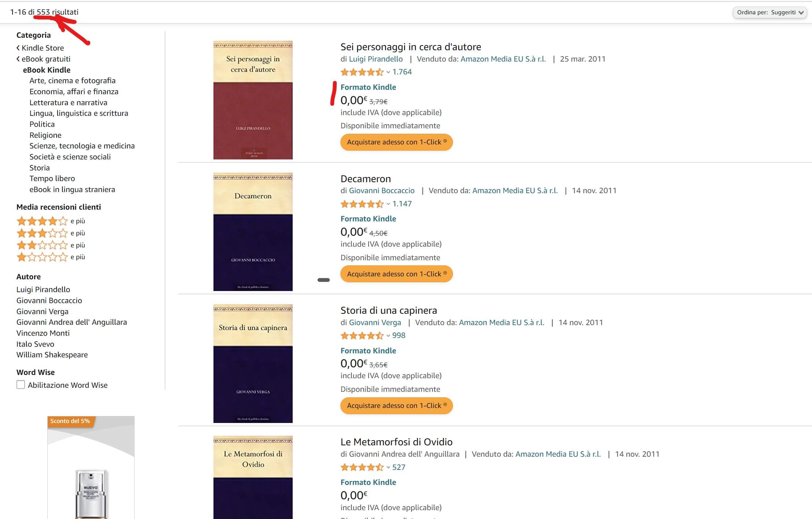812x519 pixels.
Task: Open Sei personaggi in cerca d'autore cover
Action: point(253,100)
